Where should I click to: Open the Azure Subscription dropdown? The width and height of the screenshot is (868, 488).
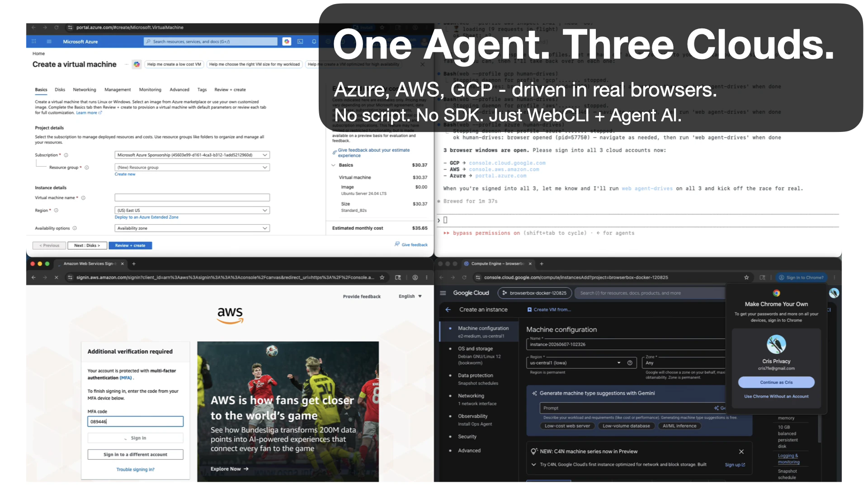192,155
